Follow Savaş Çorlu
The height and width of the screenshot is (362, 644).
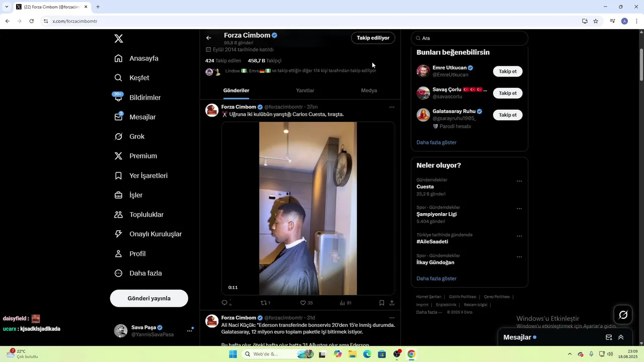[x=508, y=93]
